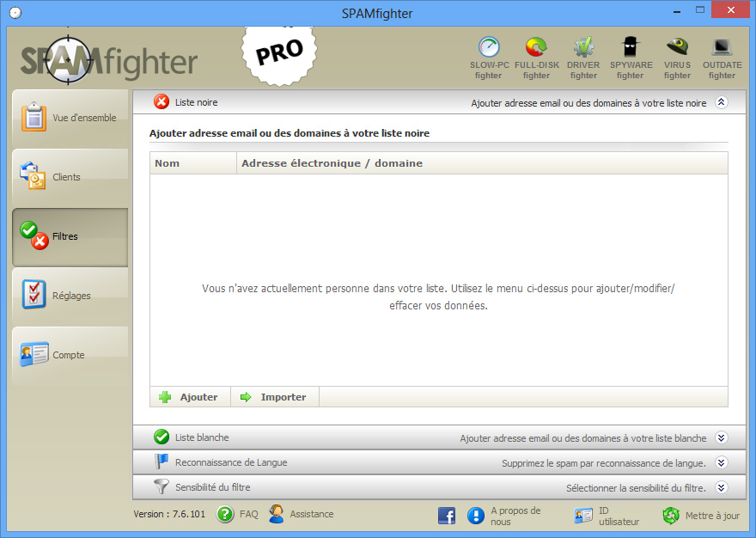Open the Facebook page icon
Image resolution: width=756 pixels, height=538 pixels.
447,516
